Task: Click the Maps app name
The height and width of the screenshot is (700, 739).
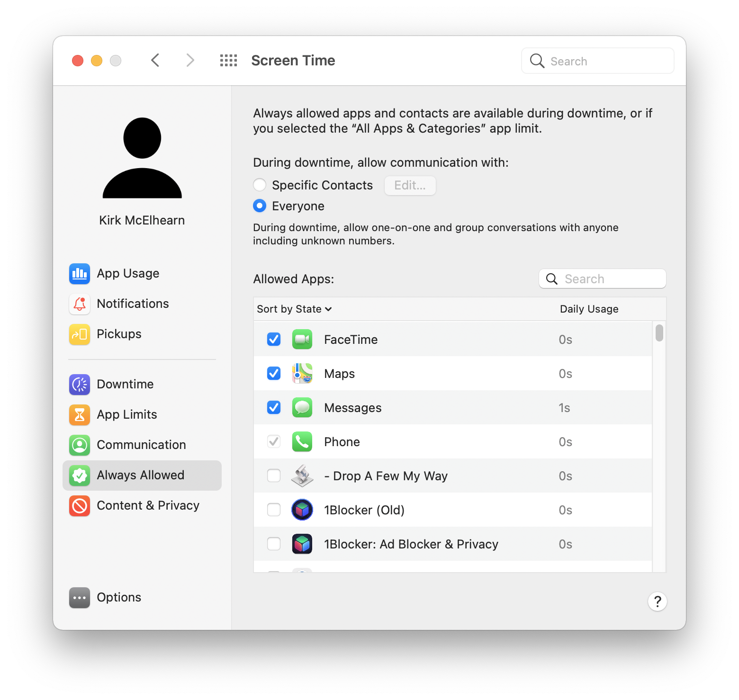Action: point(340,374)
